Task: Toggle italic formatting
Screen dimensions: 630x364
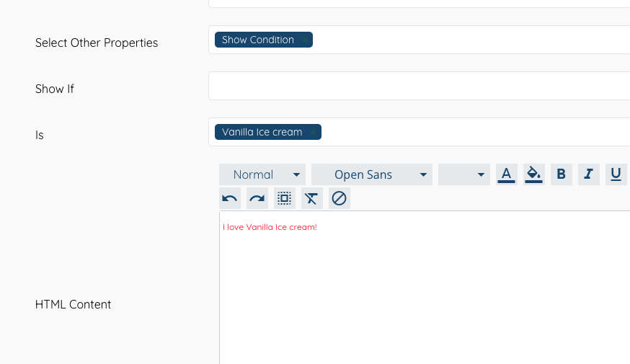Action: [589, 174]
